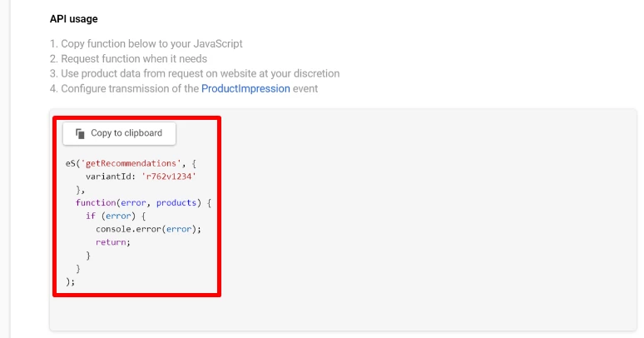Click the API usage heading
The height and width of the screenshot is (338, 644).
point(74,19)
